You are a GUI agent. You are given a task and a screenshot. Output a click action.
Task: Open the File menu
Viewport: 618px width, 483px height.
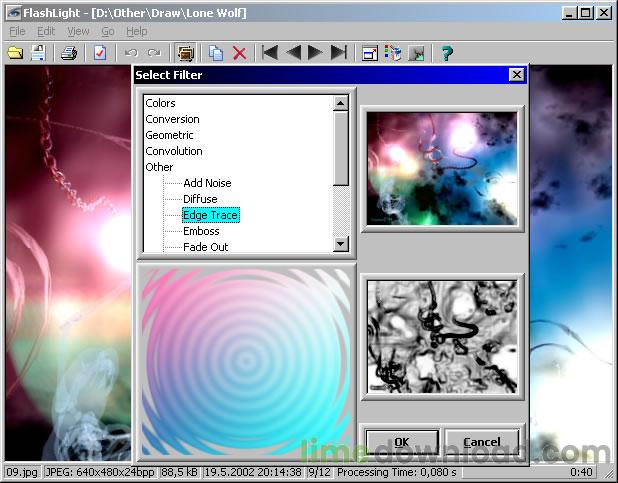17,32
